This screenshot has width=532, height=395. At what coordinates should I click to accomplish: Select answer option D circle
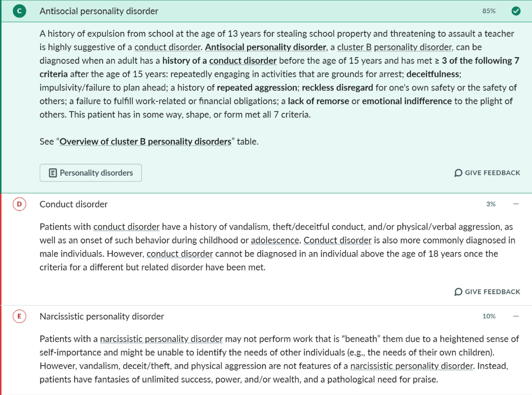coord(19,204)
